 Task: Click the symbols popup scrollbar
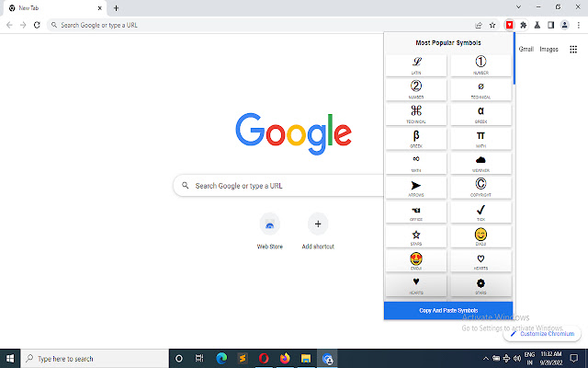point(514,58)
